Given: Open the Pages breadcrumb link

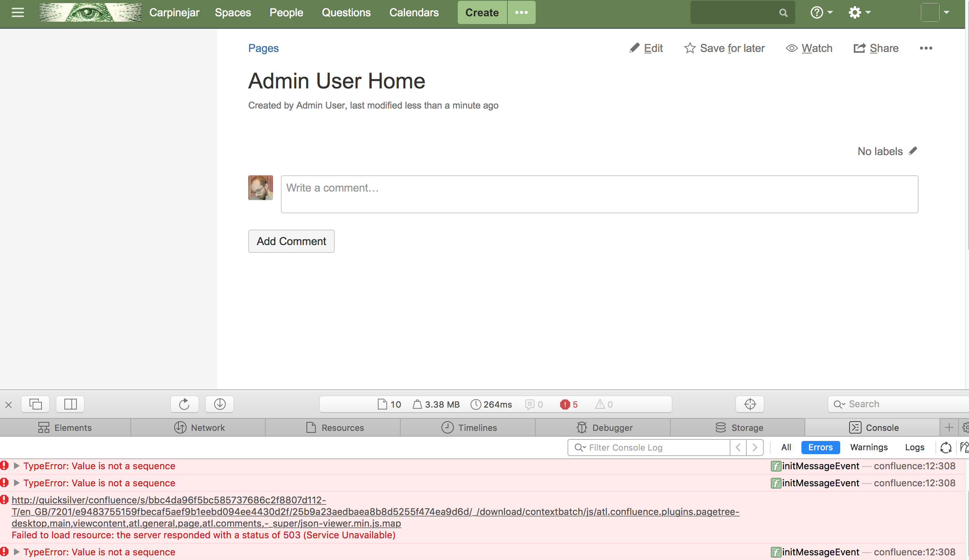Looking at the screenshot, I should click(x=263, y=48).
